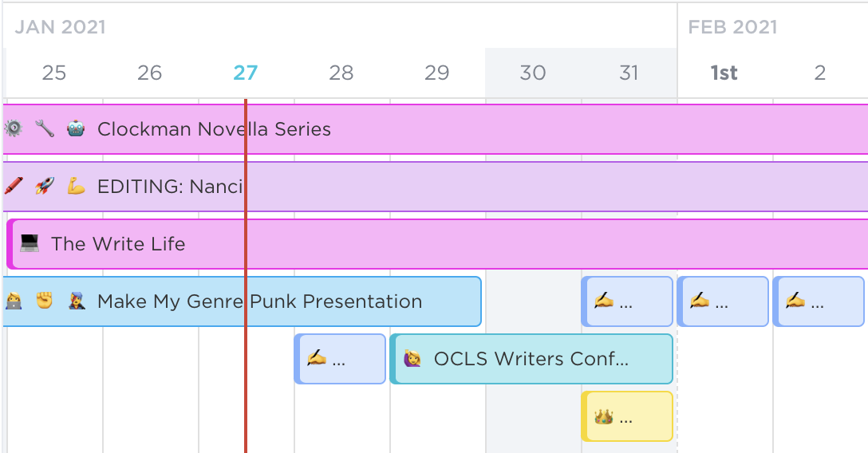Open the Make My Genre Punk Presentation task

(242, 301)
